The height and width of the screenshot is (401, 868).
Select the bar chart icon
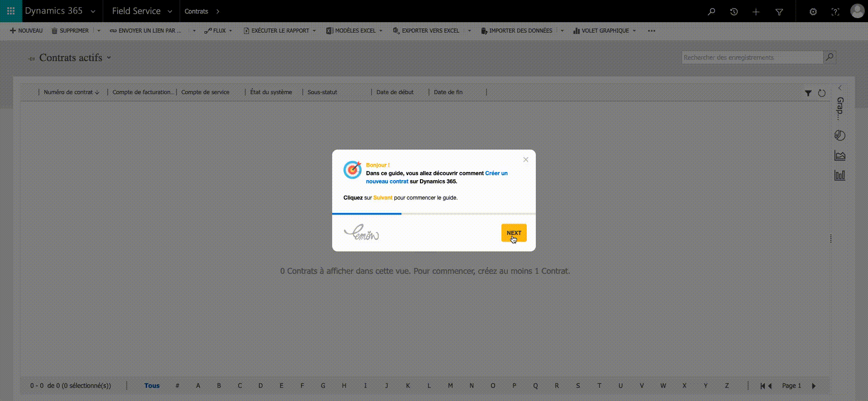coord(840,175)
